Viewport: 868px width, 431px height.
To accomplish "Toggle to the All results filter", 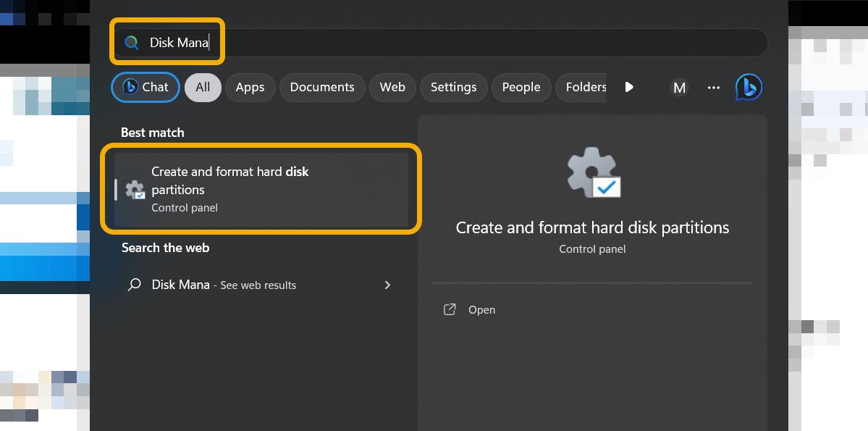I will pyautogui.click(x=202, y=87).
